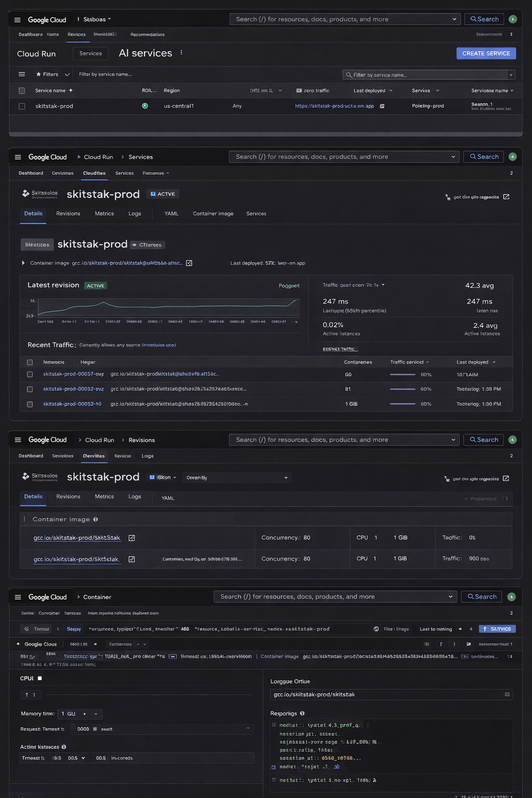Select the skitstak-prod-00057 revision checkbox
Image resolution: width=532 pixels, height=798 pixels.
[30, 374]
